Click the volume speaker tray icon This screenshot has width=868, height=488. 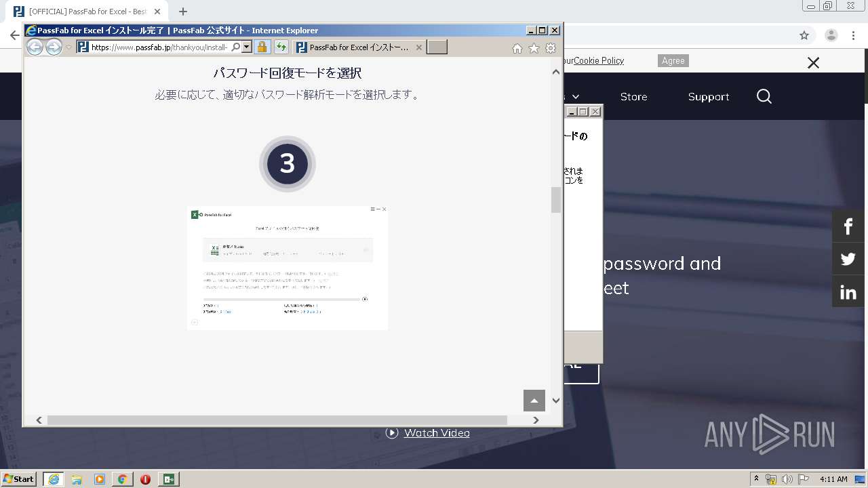click(x=787, y=479)
